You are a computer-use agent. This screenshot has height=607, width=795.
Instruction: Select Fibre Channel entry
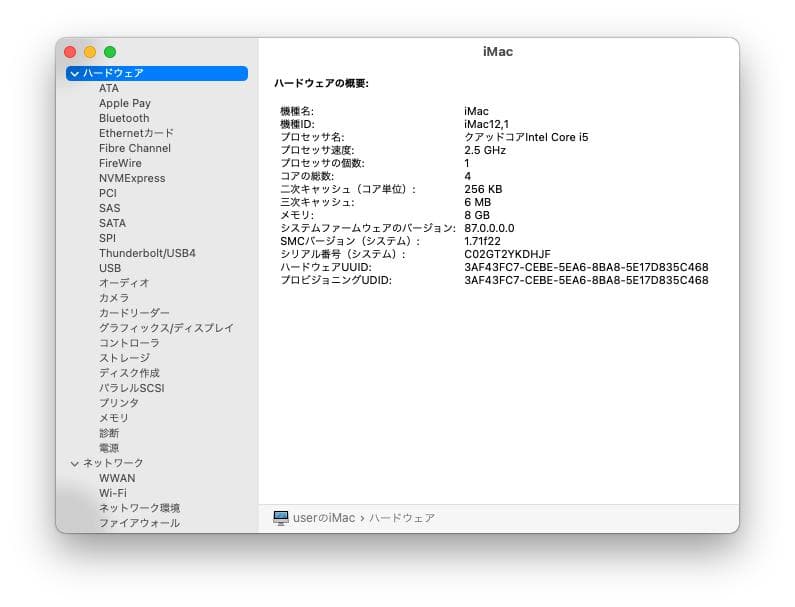[x=135, y=148]
